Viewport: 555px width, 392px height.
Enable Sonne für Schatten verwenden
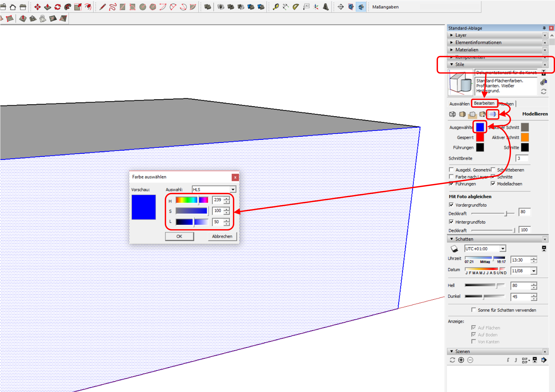[474, 310]
